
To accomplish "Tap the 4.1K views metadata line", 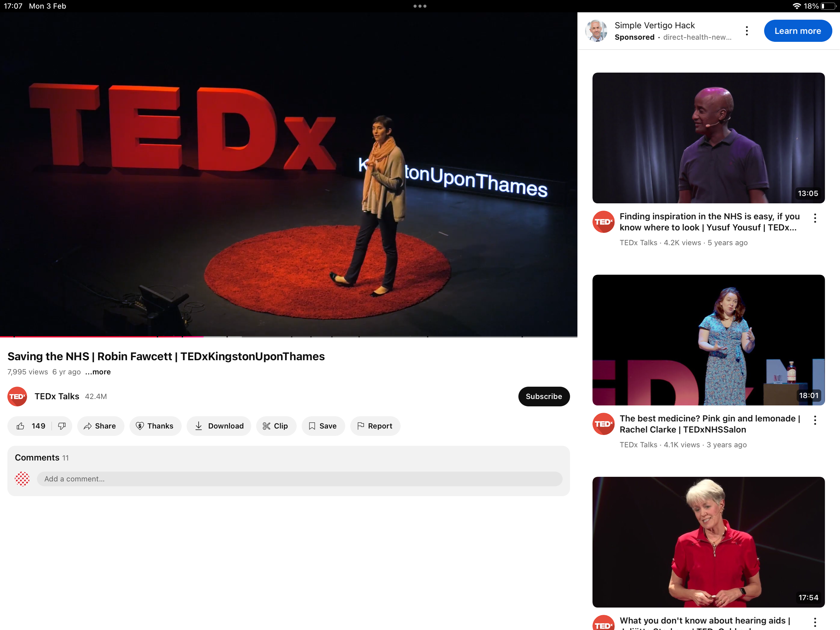I will click(683, 445).
